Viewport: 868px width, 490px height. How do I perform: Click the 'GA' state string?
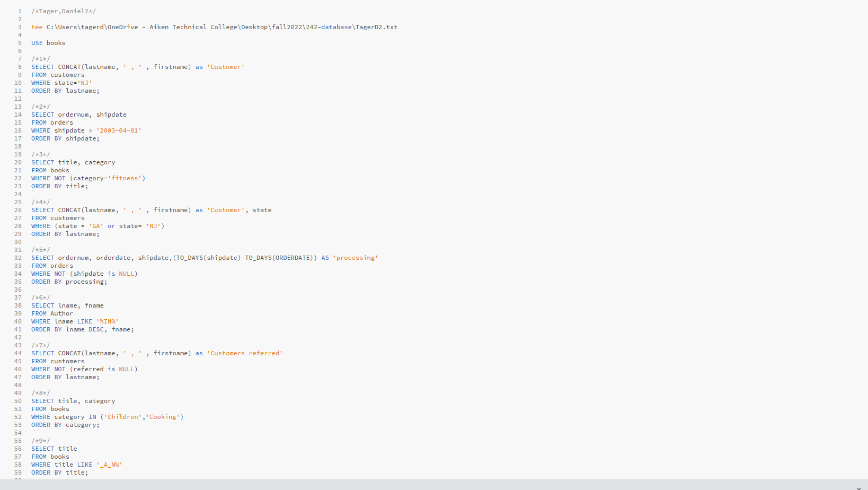96,226
